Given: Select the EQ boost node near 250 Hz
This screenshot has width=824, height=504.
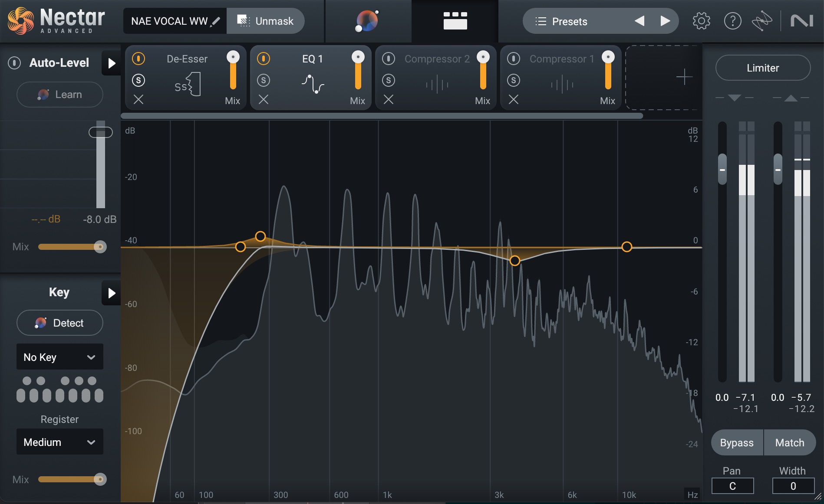Looking at the screenshot, I should (260, 236).
